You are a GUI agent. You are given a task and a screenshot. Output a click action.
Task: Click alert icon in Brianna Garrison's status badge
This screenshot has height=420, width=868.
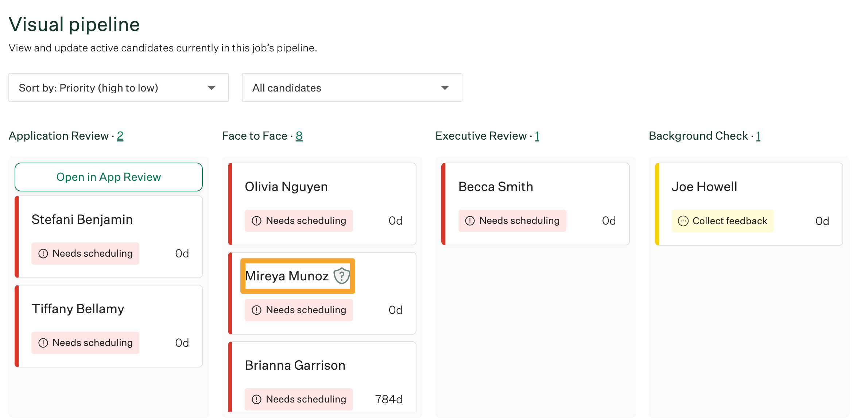(x=257, y=400)
